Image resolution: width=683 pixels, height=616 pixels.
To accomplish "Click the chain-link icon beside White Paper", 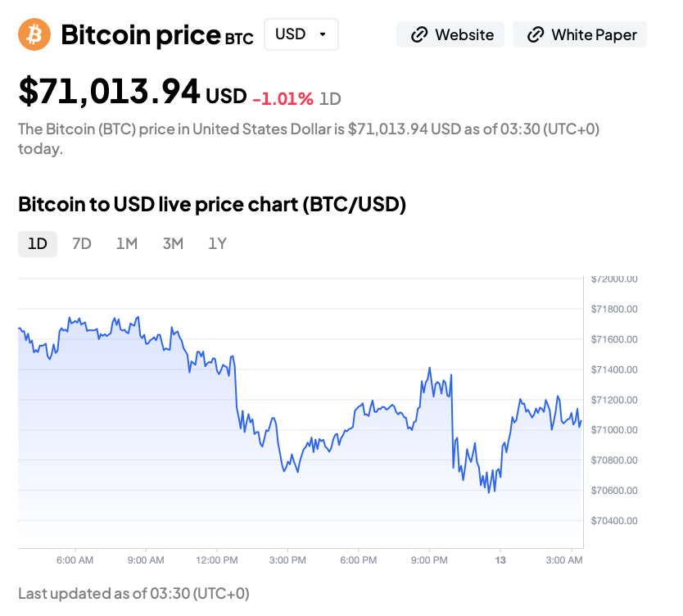I will [536, 34].
